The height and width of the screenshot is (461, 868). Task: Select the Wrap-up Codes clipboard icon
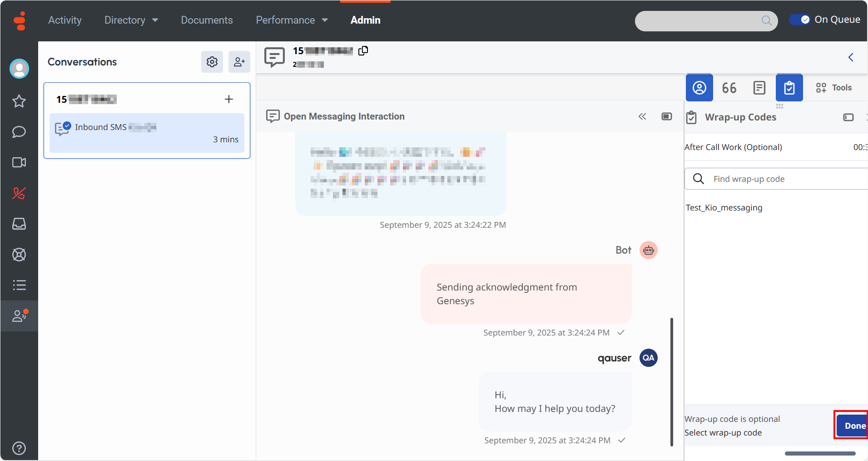[x=789, y=88]
